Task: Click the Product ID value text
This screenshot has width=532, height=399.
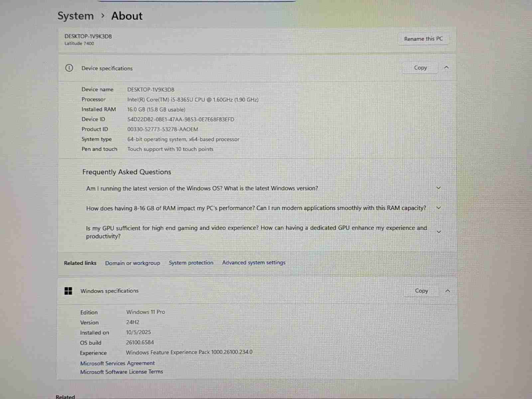Action: [163, 129]
